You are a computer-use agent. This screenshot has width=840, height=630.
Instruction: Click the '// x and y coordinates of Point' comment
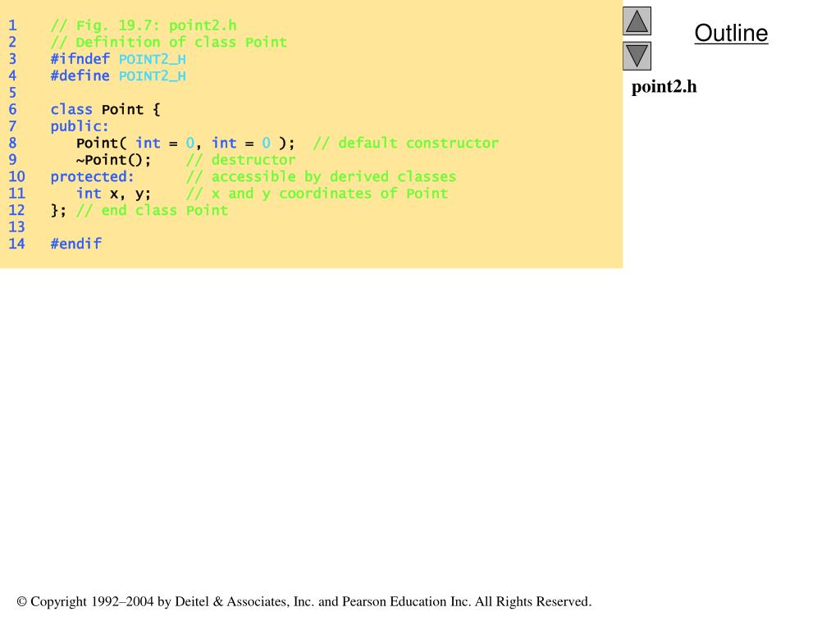pos(317,194)
